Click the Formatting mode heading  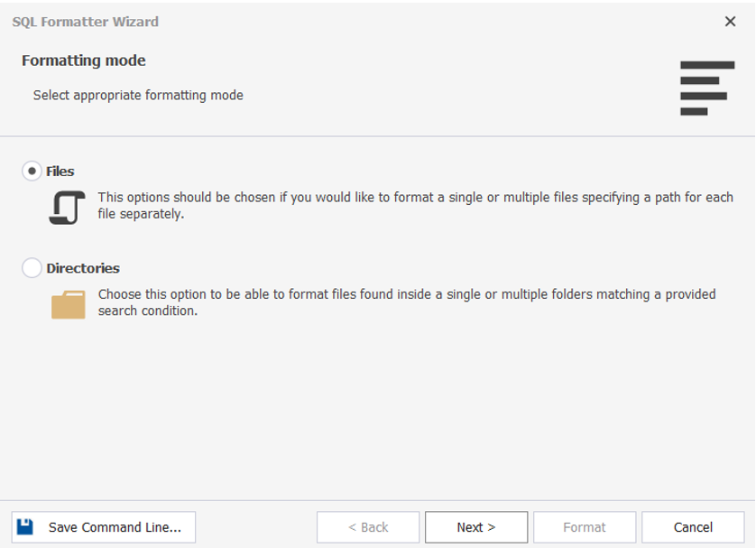[x=83, y=60]
